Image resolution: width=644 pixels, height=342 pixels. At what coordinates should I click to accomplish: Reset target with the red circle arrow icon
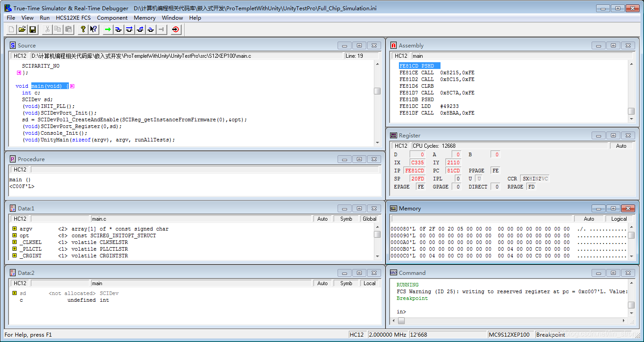[x=176, y=30]
